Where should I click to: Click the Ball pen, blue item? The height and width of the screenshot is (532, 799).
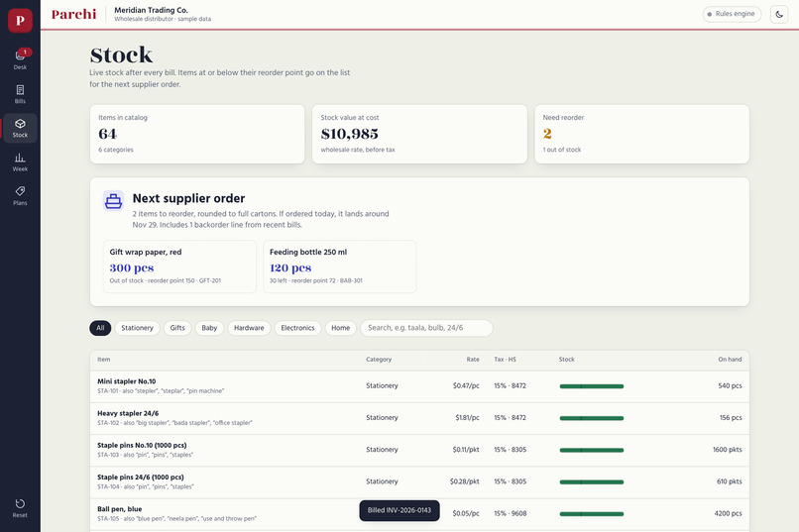click(x=120, y=509)
